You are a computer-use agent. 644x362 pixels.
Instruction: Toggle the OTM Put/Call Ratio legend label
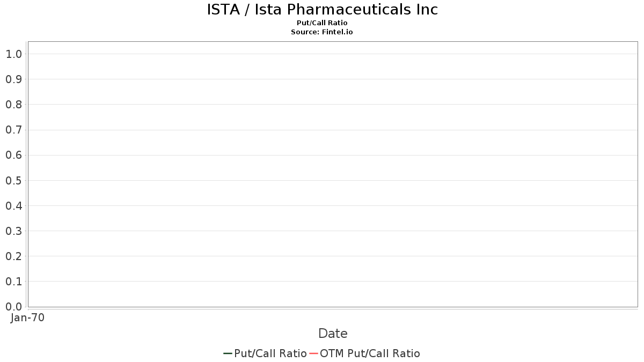point(370,353)
